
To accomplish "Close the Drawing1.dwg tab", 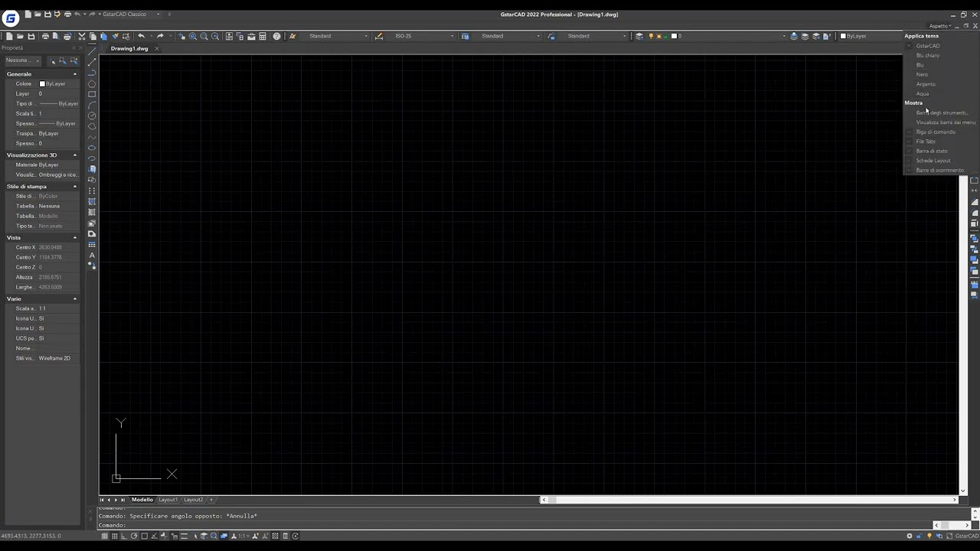I will click(157, 48).
